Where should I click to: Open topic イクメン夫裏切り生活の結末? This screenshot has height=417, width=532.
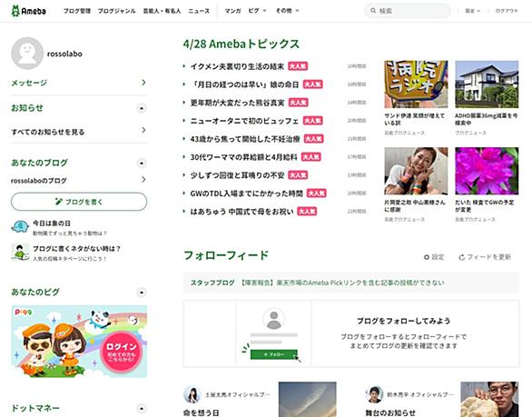(237, 66)
